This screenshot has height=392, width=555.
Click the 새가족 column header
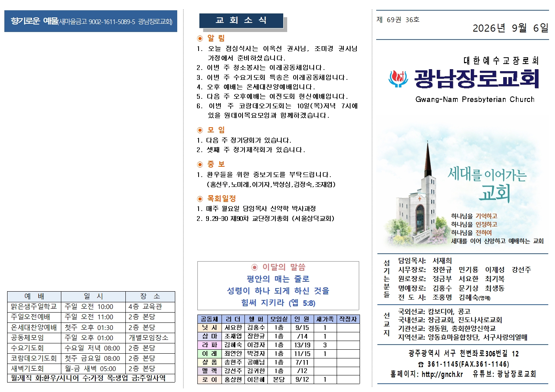[x=325, y=319]
